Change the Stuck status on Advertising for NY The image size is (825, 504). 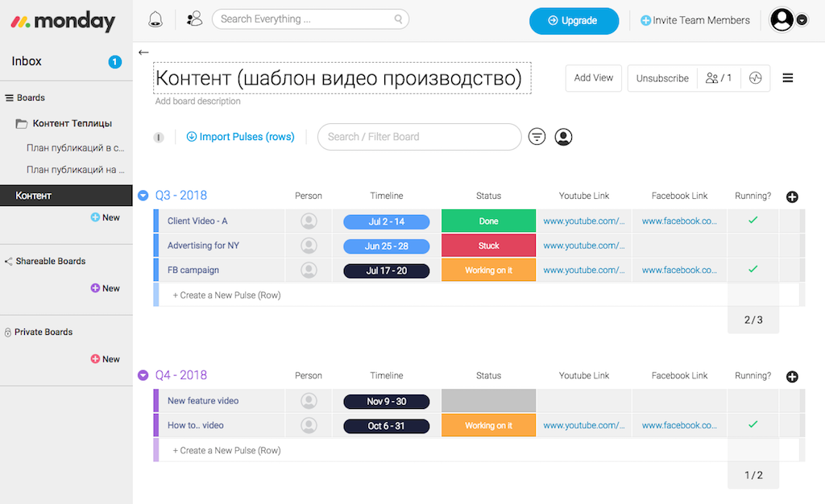pos(488,246)
